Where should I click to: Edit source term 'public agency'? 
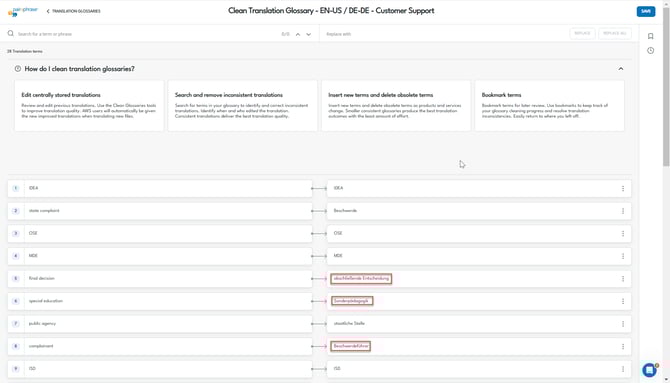pos(42,324)
